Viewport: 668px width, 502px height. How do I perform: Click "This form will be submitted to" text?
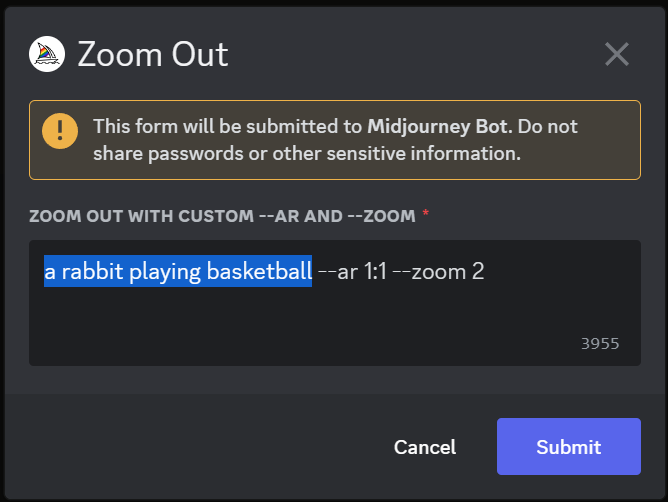pyautogui.click(x=227, y=126)
